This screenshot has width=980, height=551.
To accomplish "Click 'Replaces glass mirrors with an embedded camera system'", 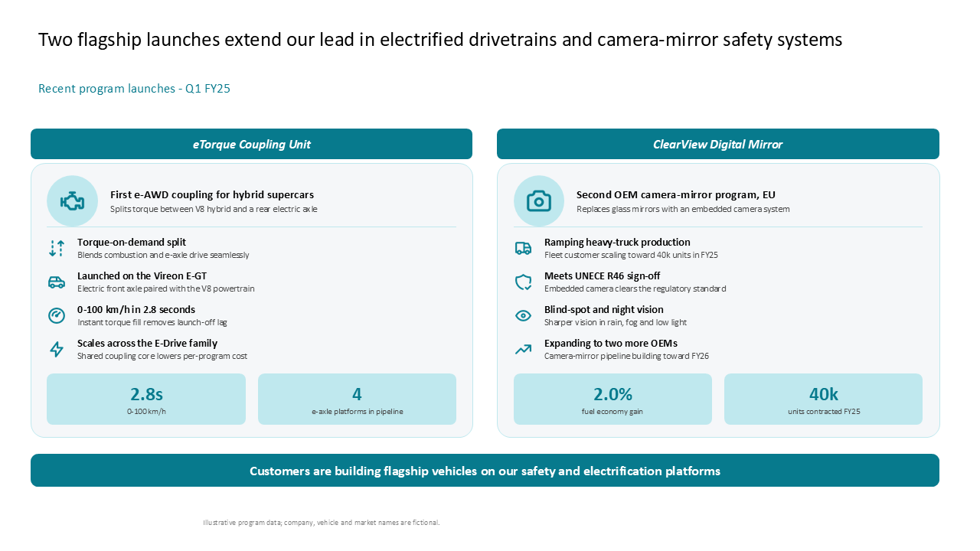I will 683,209.
